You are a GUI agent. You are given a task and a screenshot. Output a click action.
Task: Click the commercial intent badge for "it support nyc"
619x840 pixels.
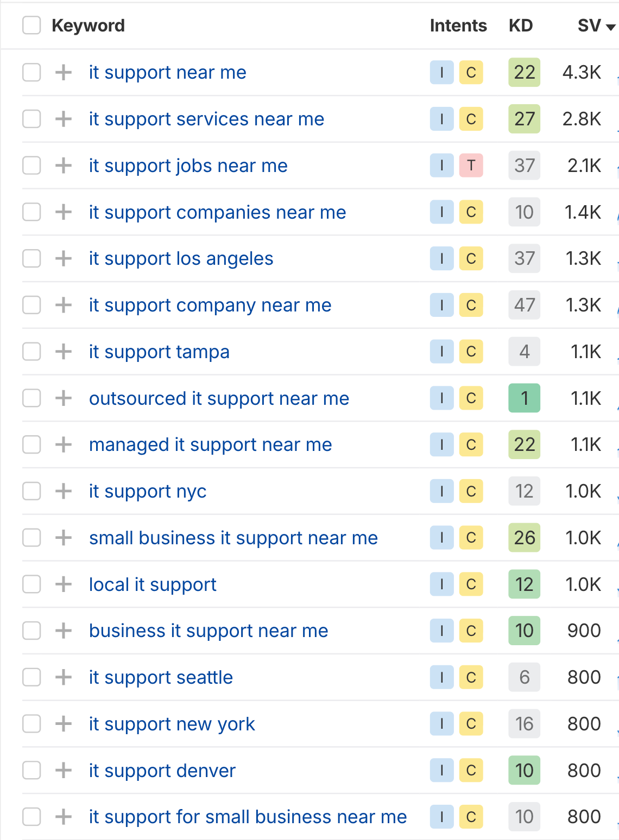(470, 491)
